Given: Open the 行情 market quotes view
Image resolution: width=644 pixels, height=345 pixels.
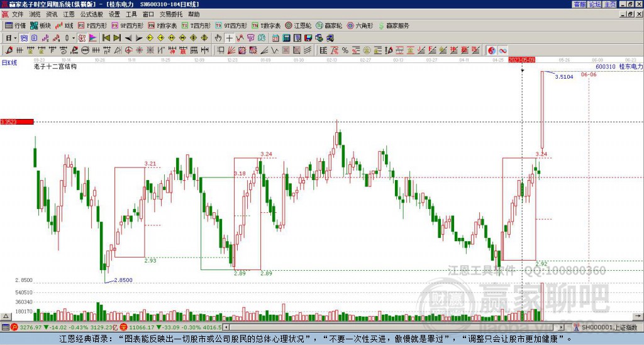Looking at the screenshot, I should [15, 25].
